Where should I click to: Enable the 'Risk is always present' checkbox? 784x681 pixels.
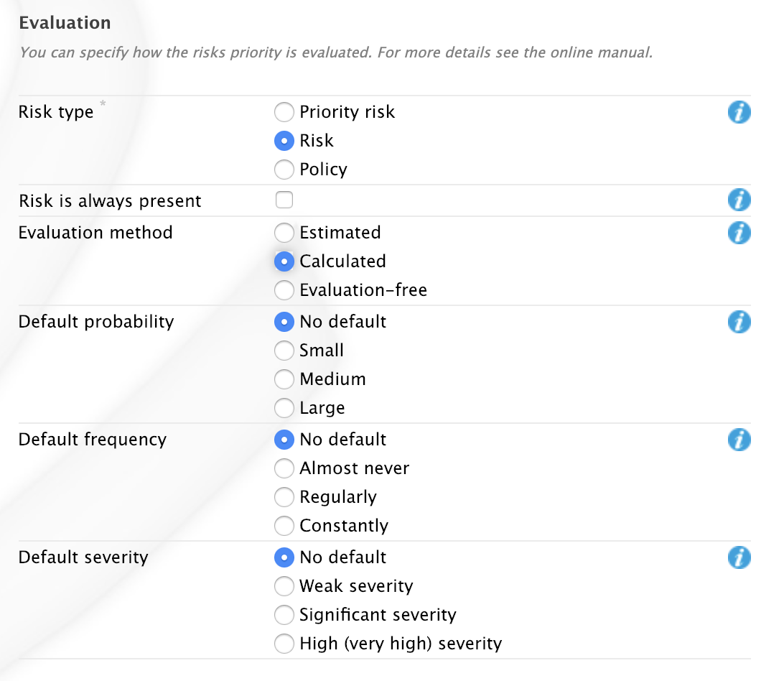tap(284, 200)
